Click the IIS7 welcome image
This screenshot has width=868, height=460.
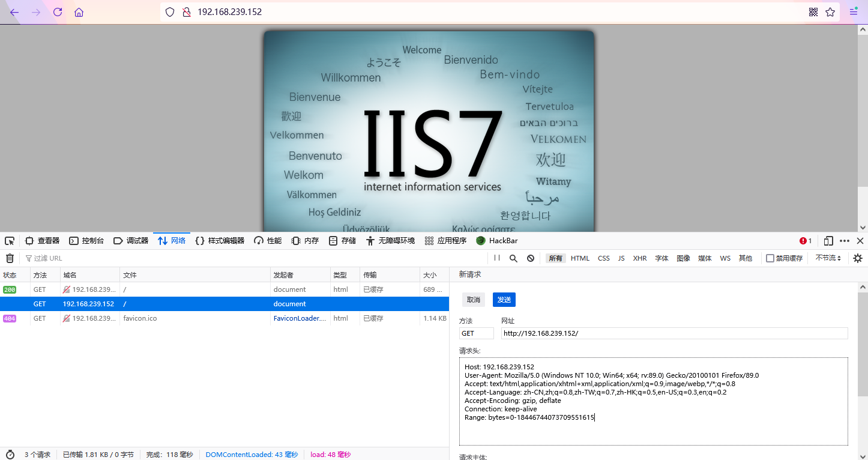tap(429, 131)
